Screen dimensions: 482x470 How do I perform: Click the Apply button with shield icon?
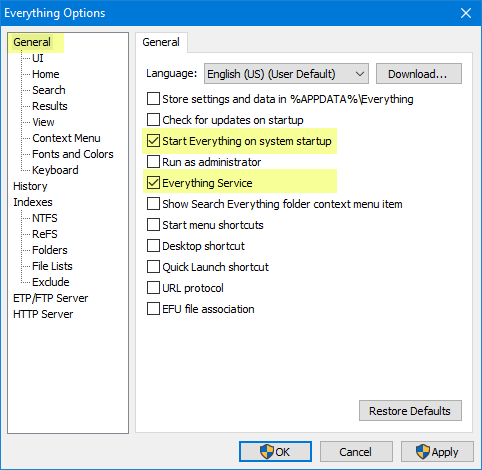[437, 452]
